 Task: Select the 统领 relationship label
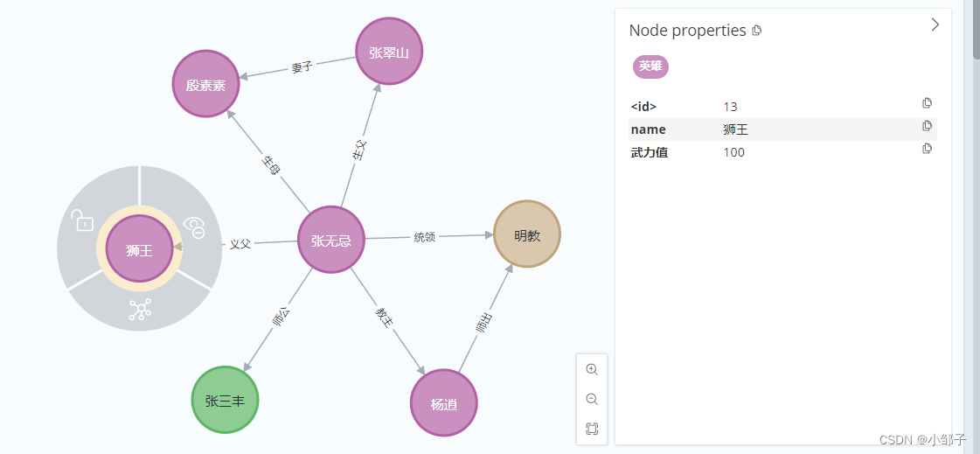(424, 237)
